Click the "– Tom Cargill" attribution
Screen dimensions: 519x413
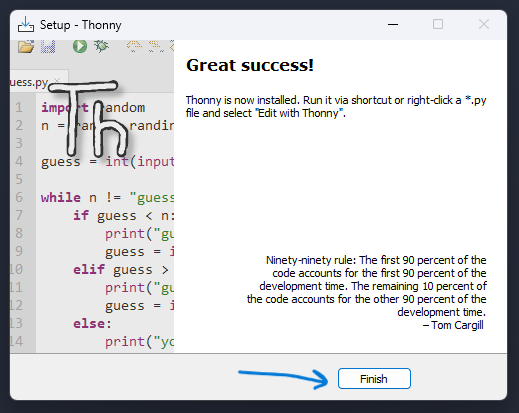(453, 325)
